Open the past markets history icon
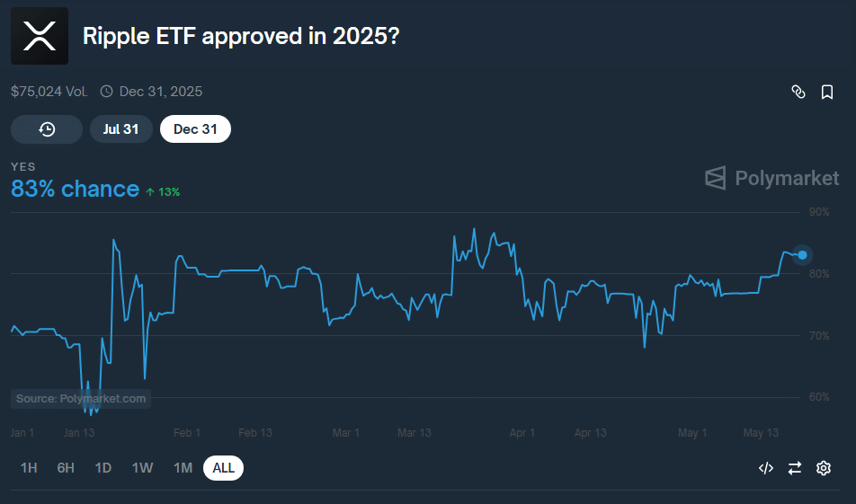The image size is (856, 504). click(x=47, y=129)
